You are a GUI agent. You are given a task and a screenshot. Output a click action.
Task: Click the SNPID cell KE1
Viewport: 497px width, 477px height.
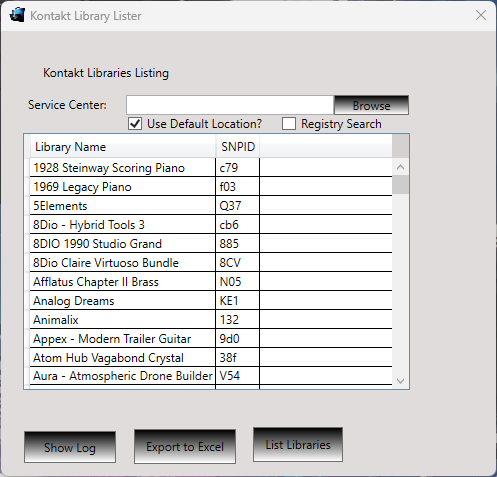click(x=238, y=300)
